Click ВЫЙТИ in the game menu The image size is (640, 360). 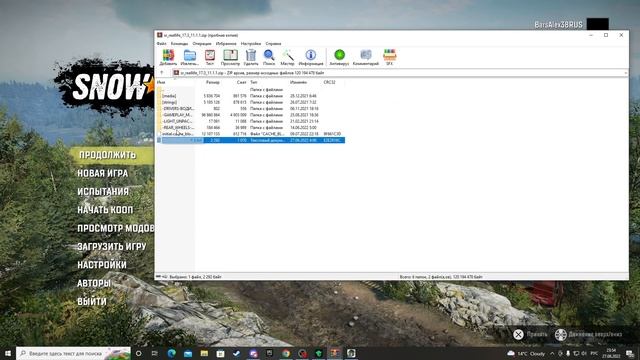pos(92,302)
